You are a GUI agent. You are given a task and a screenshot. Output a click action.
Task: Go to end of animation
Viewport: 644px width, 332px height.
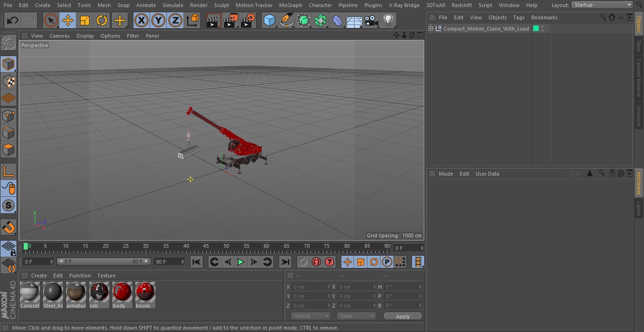click(285, 262)
